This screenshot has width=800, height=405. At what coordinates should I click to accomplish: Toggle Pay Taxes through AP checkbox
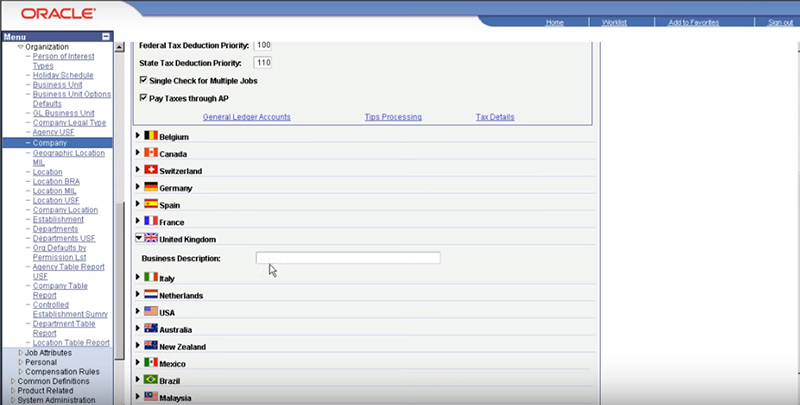142,98
